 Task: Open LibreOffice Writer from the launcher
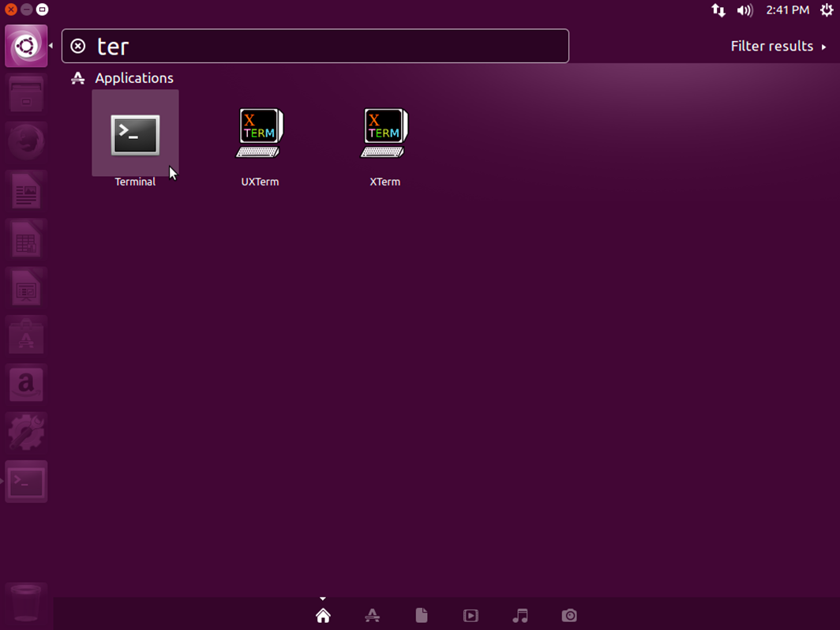pyautogui.click(x=26, y=190)
